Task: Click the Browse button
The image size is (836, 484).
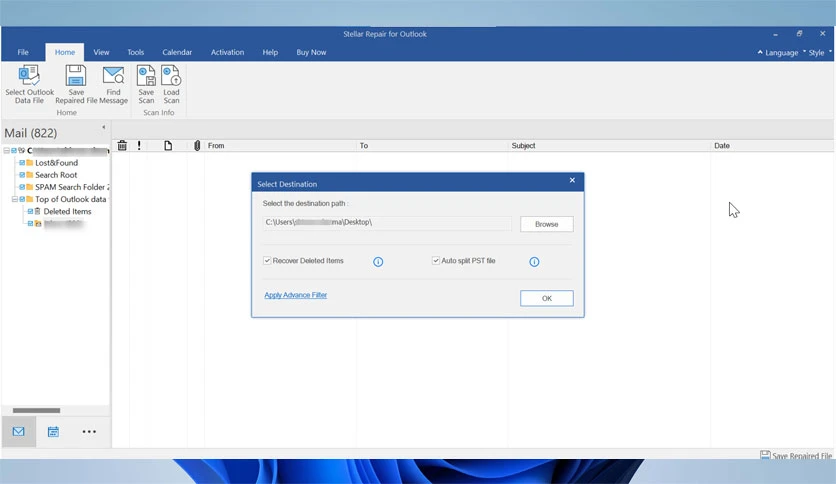Action: 546,224
